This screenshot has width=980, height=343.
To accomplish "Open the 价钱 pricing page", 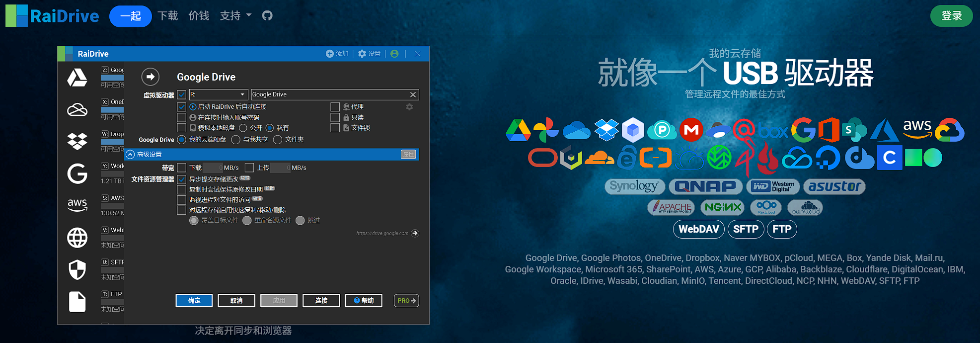I will click(x=199, y=16).
